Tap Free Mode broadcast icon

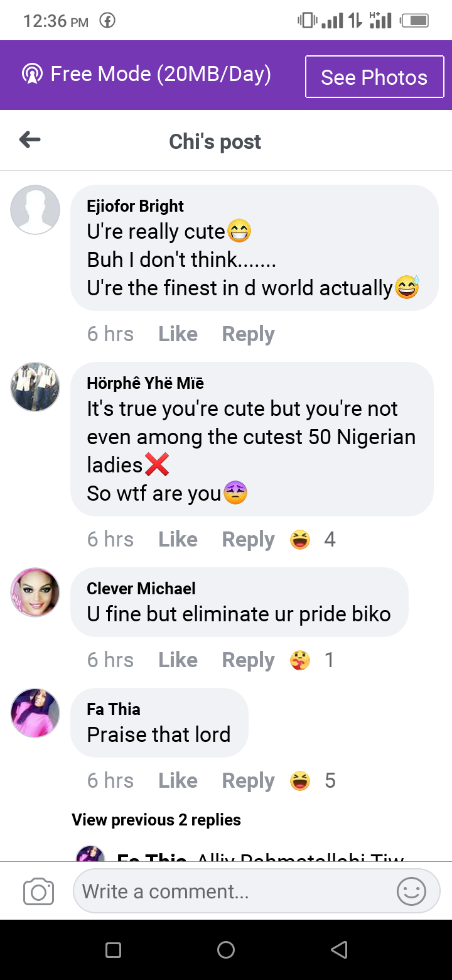(x=31, y=74)
